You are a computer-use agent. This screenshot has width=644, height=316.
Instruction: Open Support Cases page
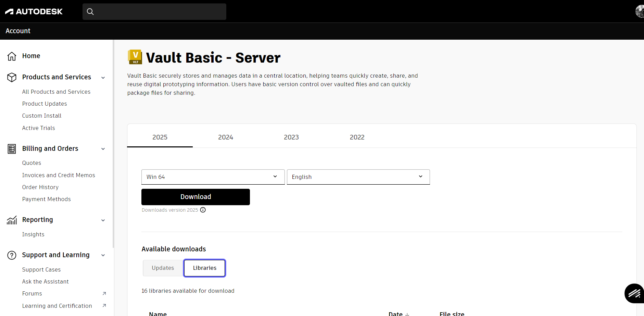pyautogui.click(x=41, y=269)
